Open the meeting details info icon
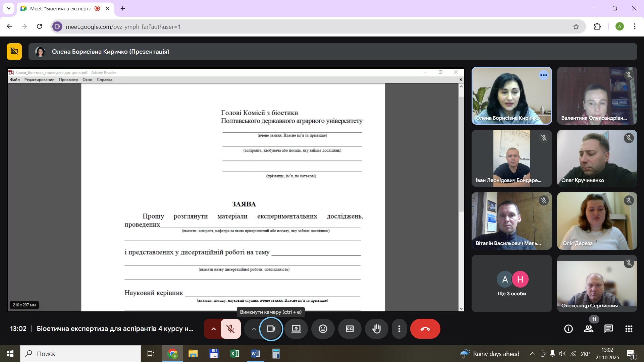Viewport: 644px width, 362px height. pyautogui.click(x=569, y=329)
